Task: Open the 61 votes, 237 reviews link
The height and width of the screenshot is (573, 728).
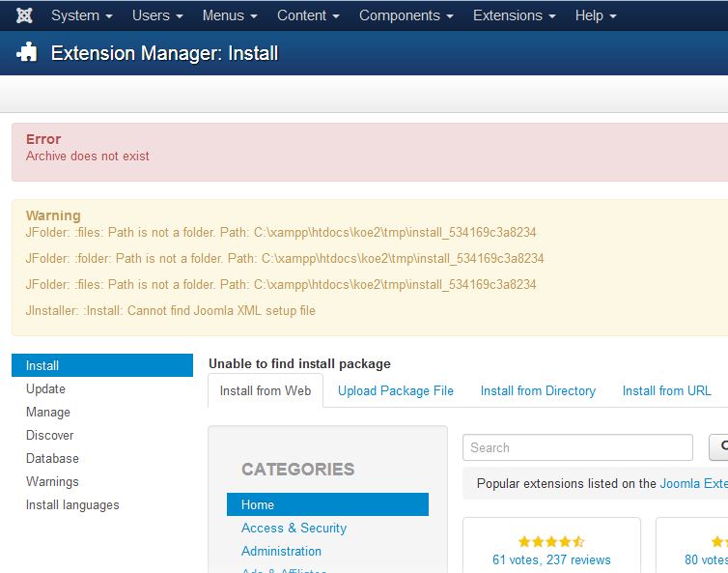Action: [x=551, y=559]
